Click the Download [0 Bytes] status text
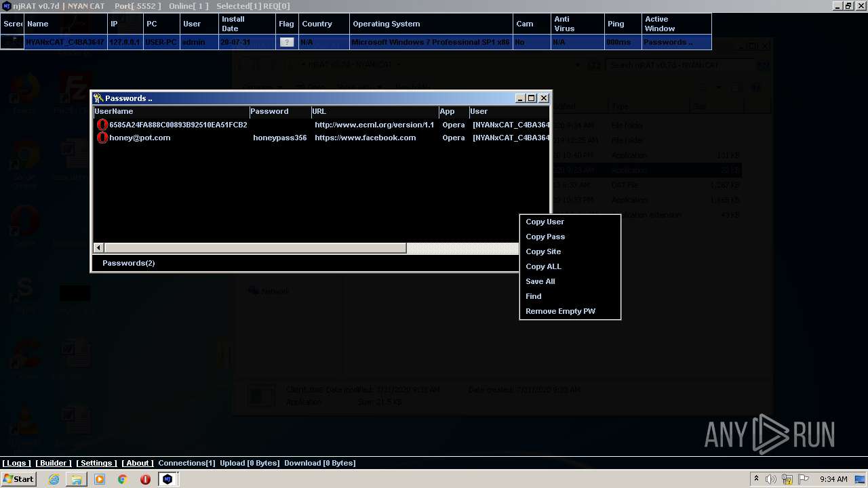The width and height of the screenshot is (868, 488). (320, 463)
